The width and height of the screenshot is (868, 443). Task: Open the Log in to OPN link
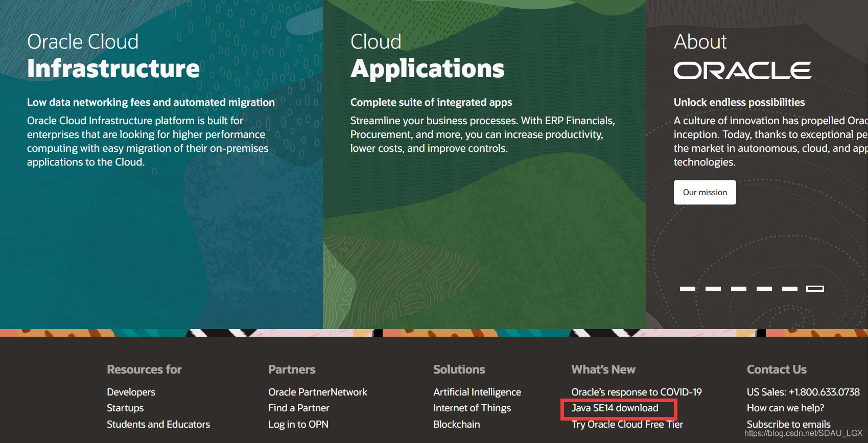coord(298,424)
